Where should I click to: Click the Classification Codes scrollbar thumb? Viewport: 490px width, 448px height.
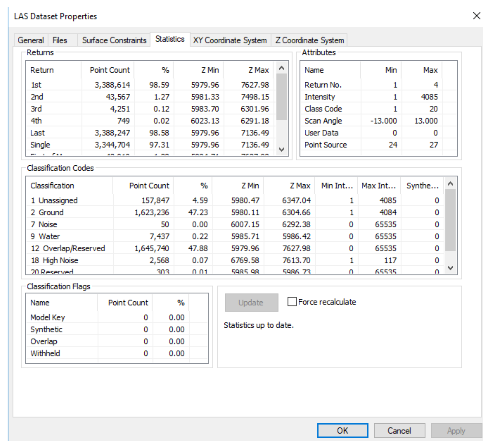point(450,220)
